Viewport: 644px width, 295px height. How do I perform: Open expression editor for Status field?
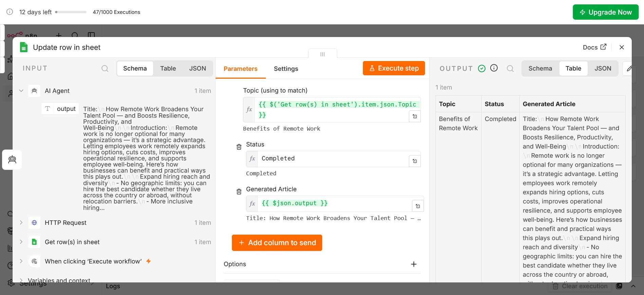pyautogui.click(x=415, y=161)
